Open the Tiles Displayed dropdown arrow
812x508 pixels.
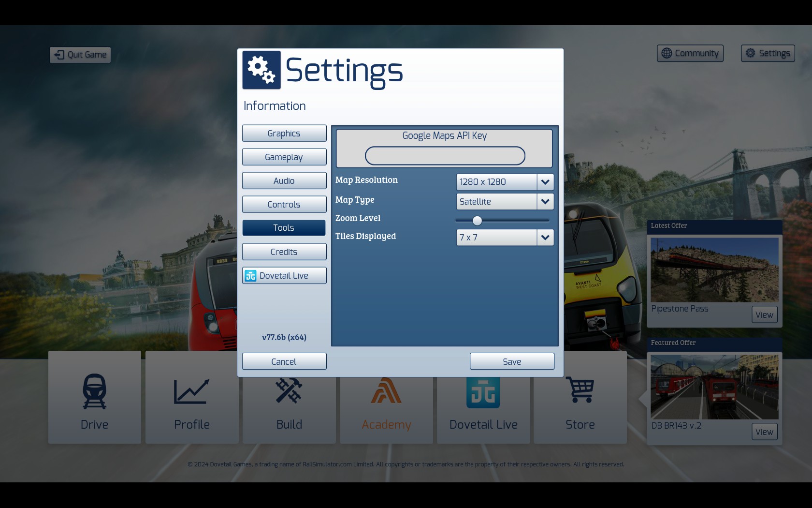click(x=545, y=238)
